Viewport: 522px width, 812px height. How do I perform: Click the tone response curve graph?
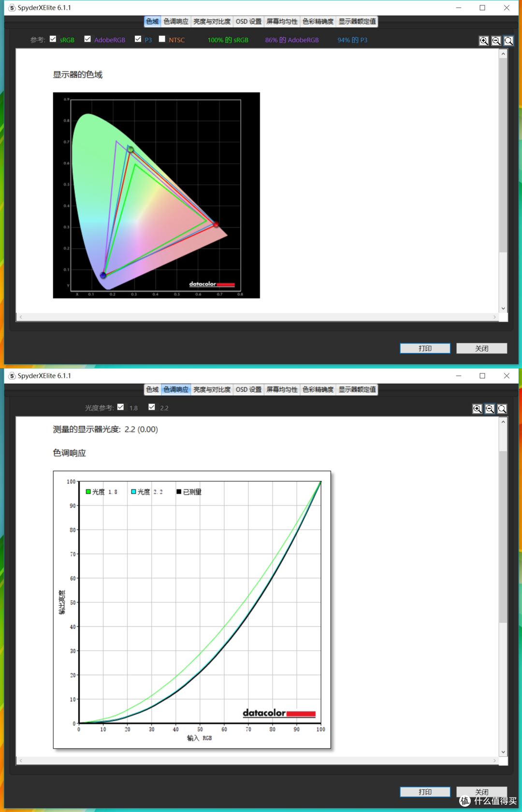[192, 610]
